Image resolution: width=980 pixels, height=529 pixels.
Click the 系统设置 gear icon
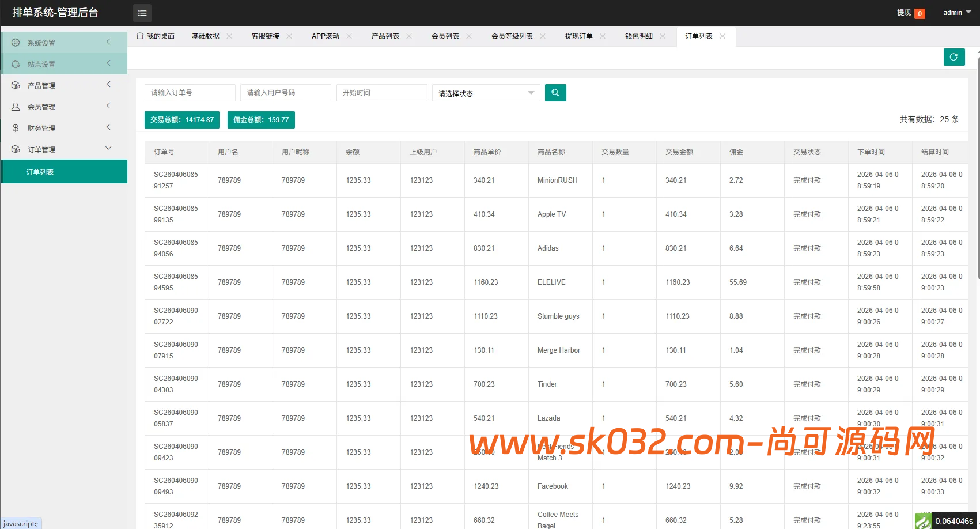16,43
